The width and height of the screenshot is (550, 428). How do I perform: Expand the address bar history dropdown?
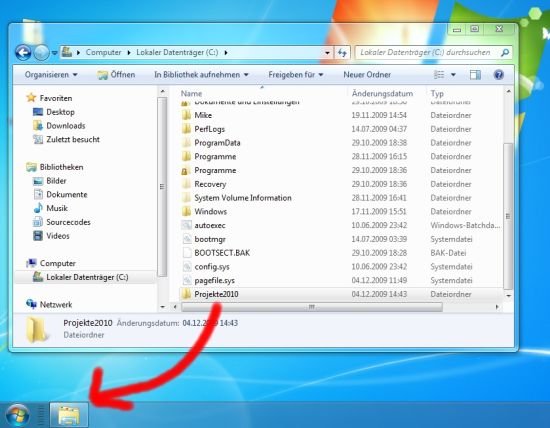327,53
